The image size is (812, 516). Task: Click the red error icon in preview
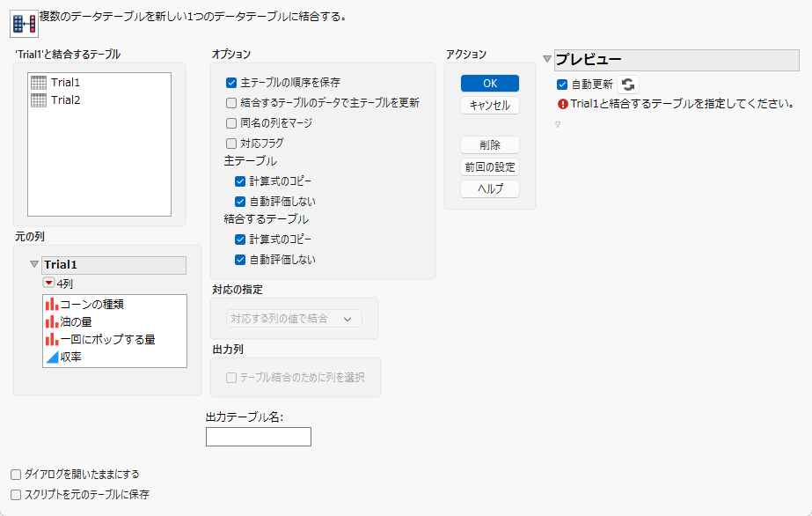pyautogui.click(x=563, y=104)
